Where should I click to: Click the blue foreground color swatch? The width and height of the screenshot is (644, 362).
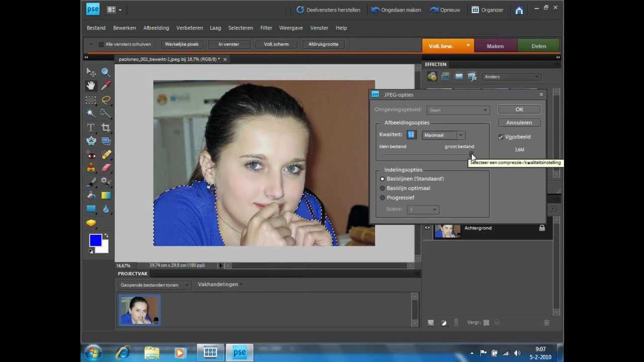coord(95,240)
